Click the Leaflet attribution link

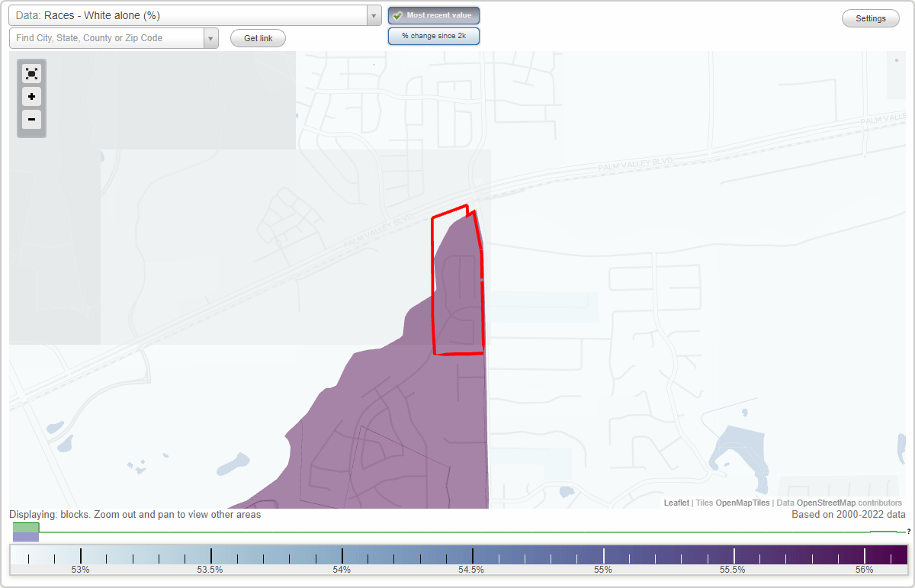click(676, 503)
